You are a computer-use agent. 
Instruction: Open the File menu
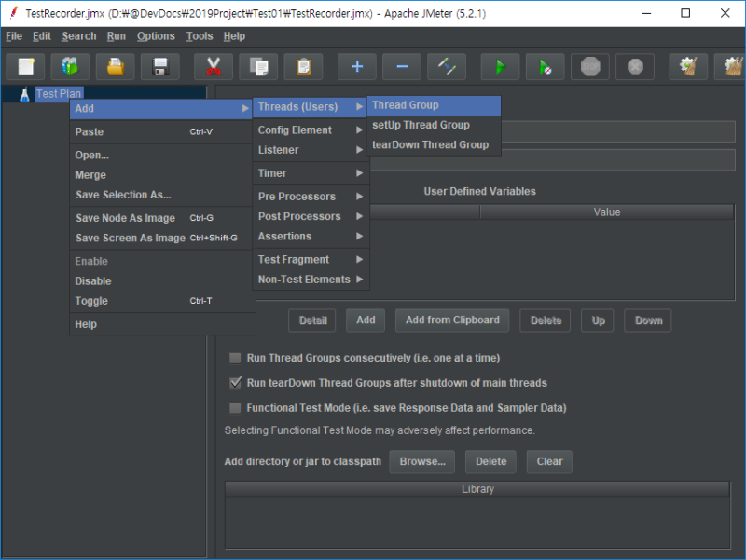coord(14,36)
